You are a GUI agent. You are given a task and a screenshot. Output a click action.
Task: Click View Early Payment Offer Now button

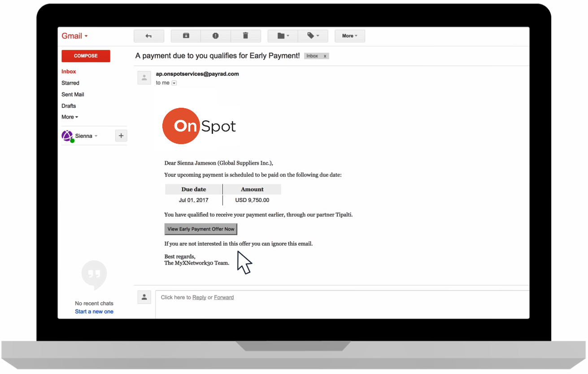(x=201, y=229)
